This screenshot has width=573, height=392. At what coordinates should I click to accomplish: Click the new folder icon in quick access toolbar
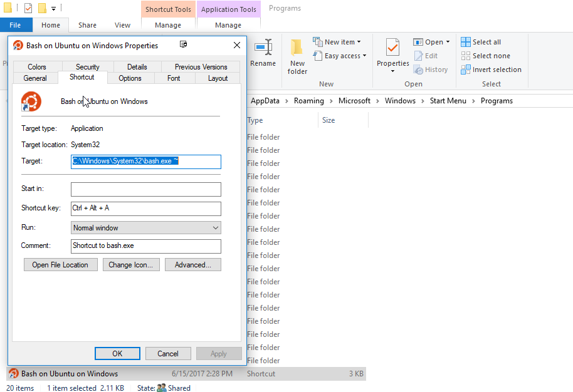click(42, 8)
